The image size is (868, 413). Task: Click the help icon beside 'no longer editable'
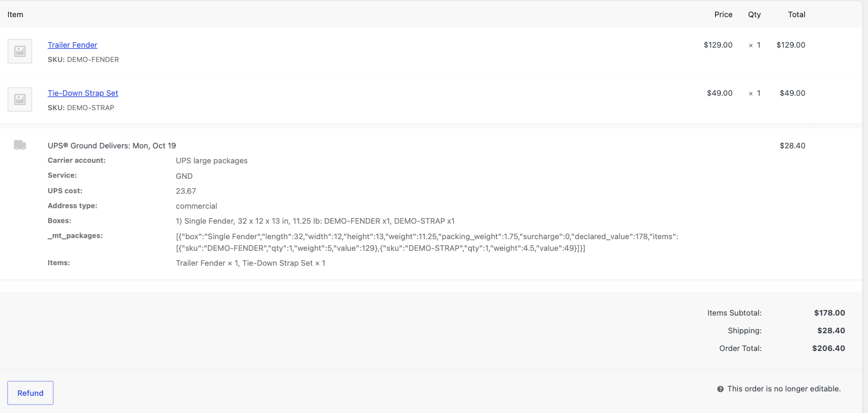point(720,389)
